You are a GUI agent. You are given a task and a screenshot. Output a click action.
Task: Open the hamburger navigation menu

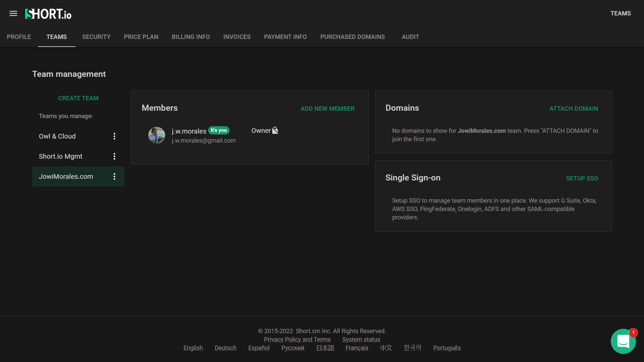coord(13,13)
